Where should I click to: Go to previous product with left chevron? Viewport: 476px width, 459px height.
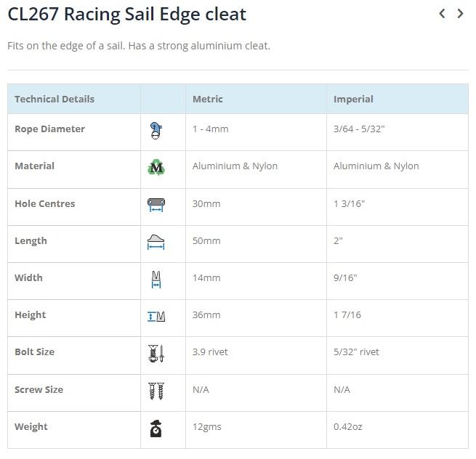pos(442,13)
